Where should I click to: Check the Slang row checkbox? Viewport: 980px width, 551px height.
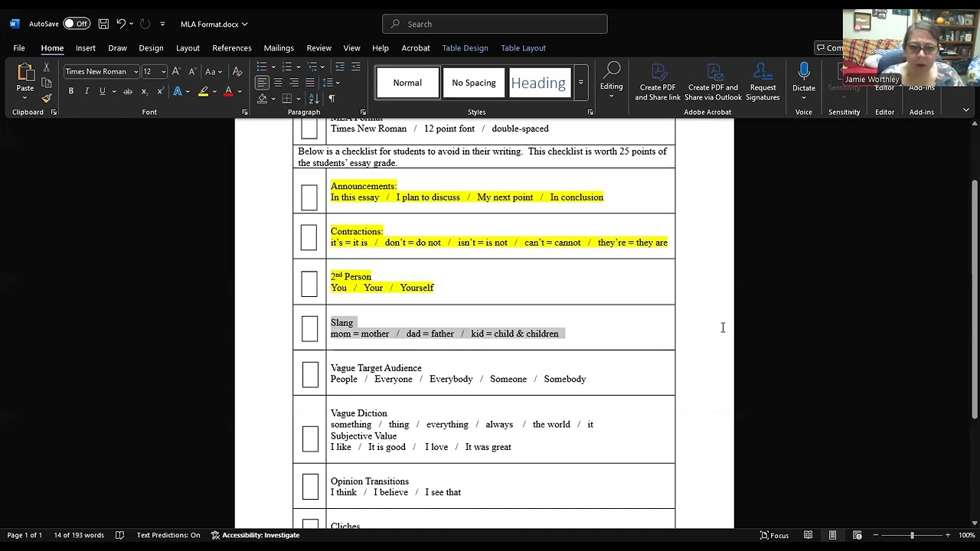pyautogui.click(x=309, y=328)
